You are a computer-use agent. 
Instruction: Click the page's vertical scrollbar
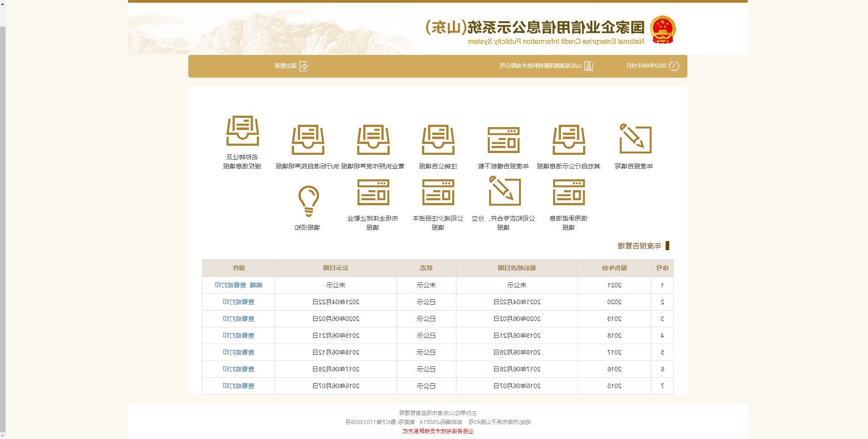pos(3,227)
